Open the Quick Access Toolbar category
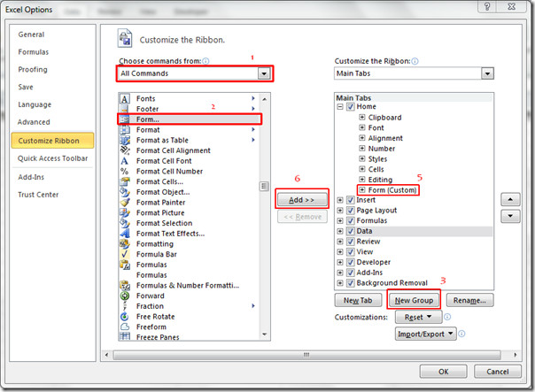535x392 pixels. [53, 158]
